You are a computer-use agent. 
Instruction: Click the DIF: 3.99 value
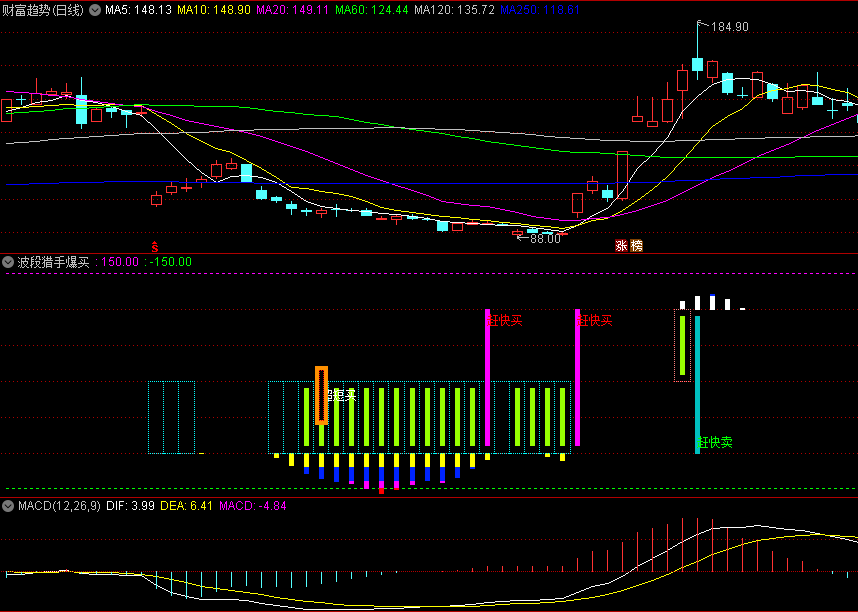(x=130, y=506)
